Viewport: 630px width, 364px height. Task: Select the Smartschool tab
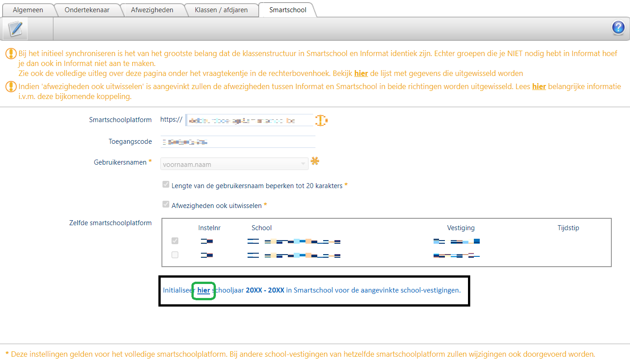point(287,10)
